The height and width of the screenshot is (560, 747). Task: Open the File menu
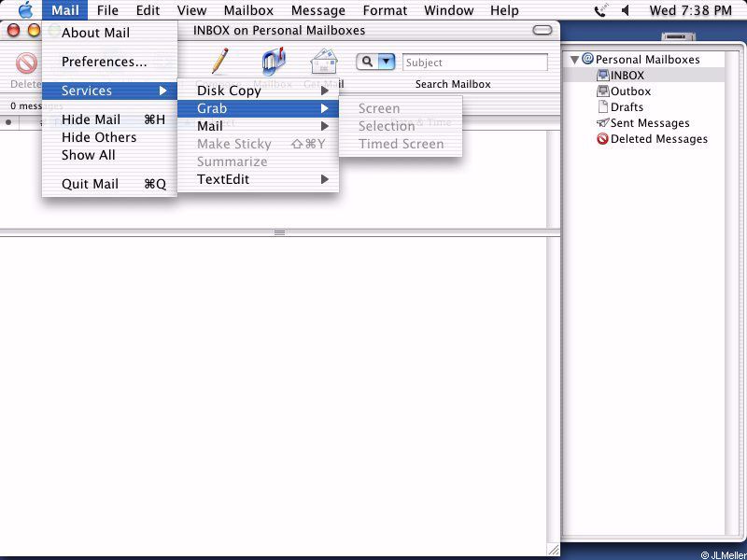[x=107, y=10]
